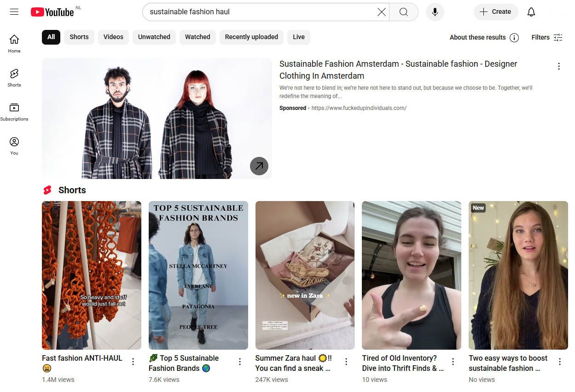Select the Recently uploaded chip
The width and height of the screenshot is (575, 392).
pos(251,37)
